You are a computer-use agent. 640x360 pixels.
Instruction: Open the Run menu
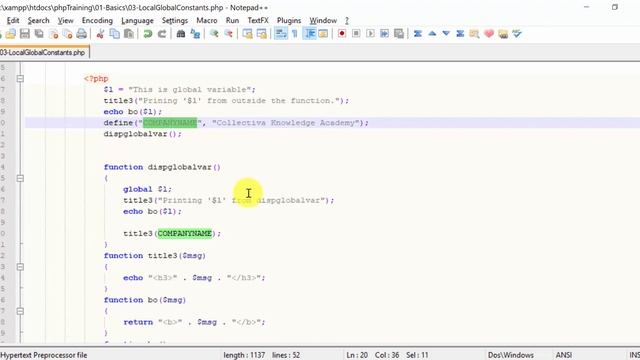pos(232,20)
